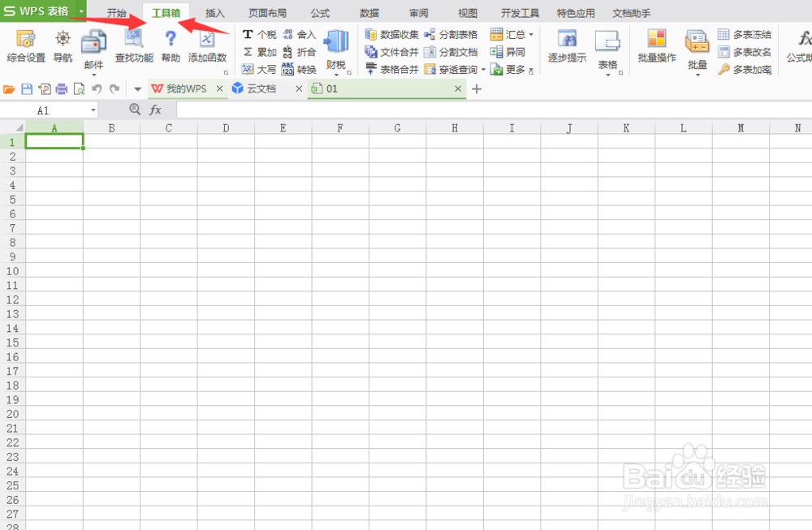
Task: Open the 页面布局 Page Layout tab
Action: (267, 13)
